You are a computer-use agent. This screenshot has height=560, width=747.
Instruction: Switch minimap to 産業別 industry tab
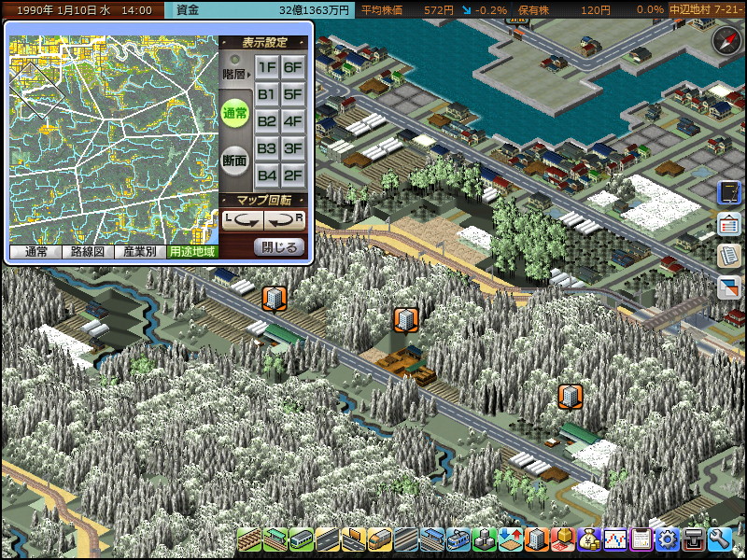[x=140, y=252]
